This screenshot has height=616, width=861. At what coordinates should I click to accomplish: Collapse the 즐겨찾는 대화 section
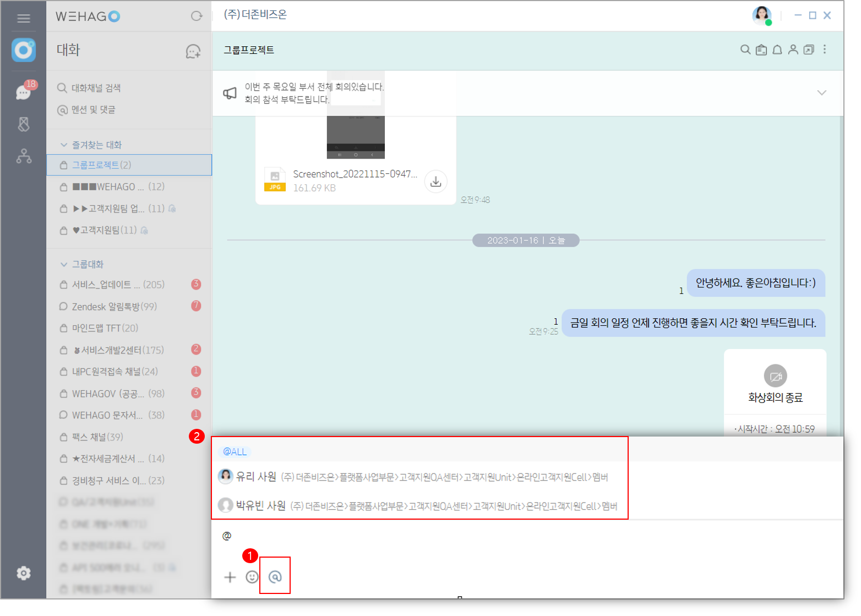(x=64, y=144)
